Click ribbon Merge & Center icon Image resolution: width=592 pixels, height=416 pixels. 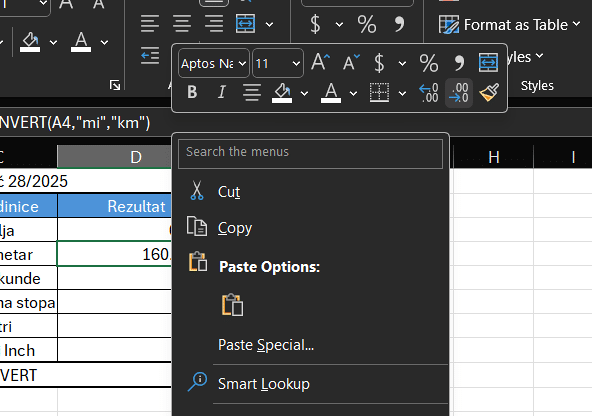click(x=245, y=23)
